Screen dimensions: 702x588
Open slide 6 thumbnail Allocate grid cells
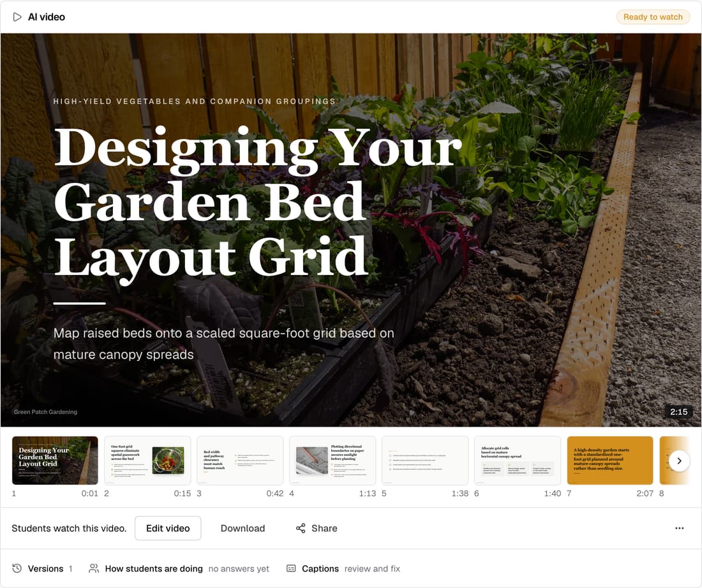click(518, 460)
